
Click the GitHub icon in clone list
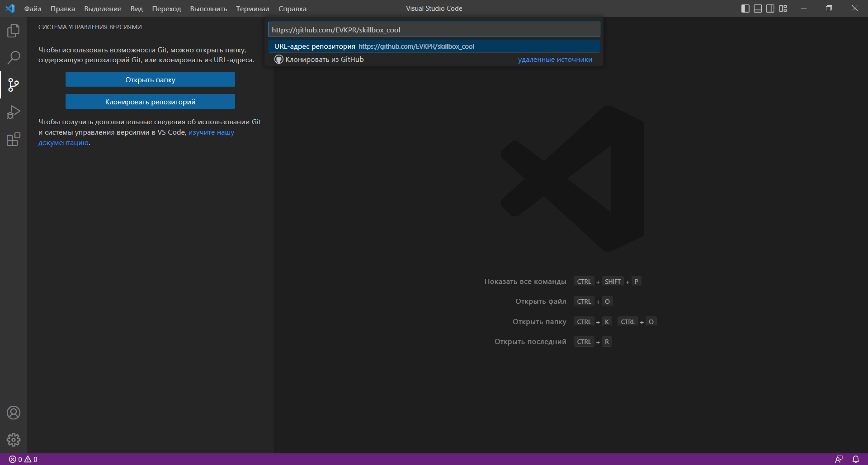tap(279, 59)
